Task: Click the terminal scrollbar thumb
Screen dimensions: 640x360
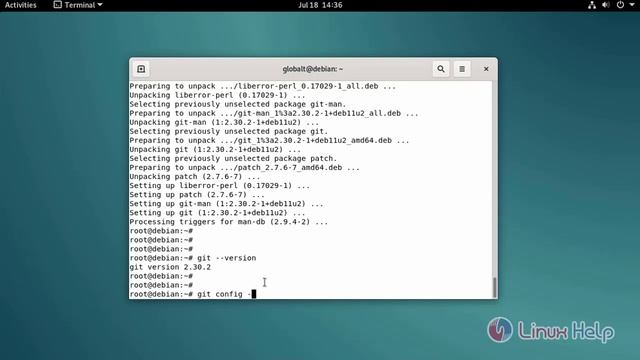Action: (495, 287)
